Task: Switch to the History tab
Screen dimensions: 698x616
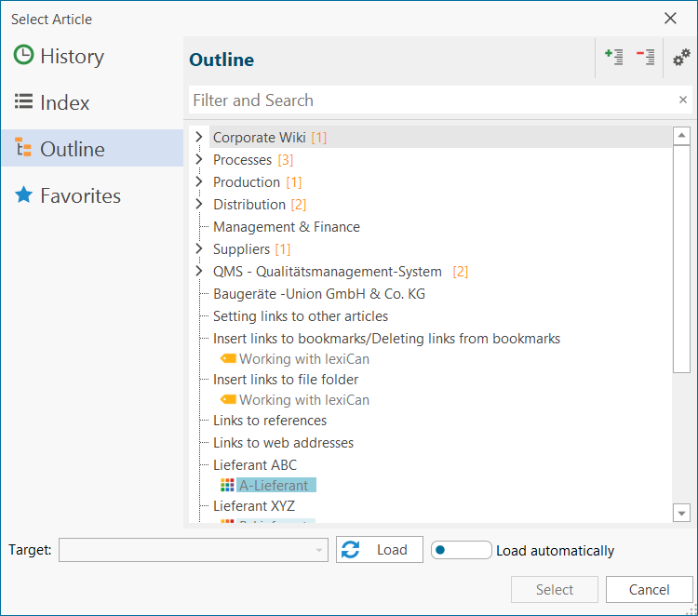Action: click(x=72, y=56)
